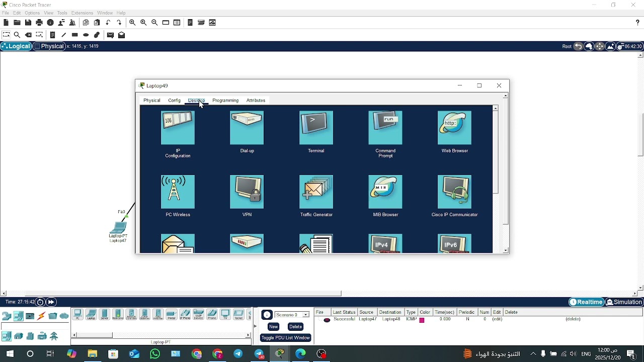Click the power cycle devices icon

41,302
